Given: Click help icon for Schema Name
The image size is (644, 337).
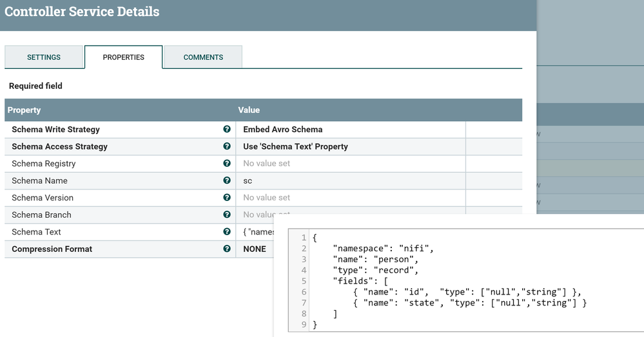Looking at the screenshot, I should 227,180.
